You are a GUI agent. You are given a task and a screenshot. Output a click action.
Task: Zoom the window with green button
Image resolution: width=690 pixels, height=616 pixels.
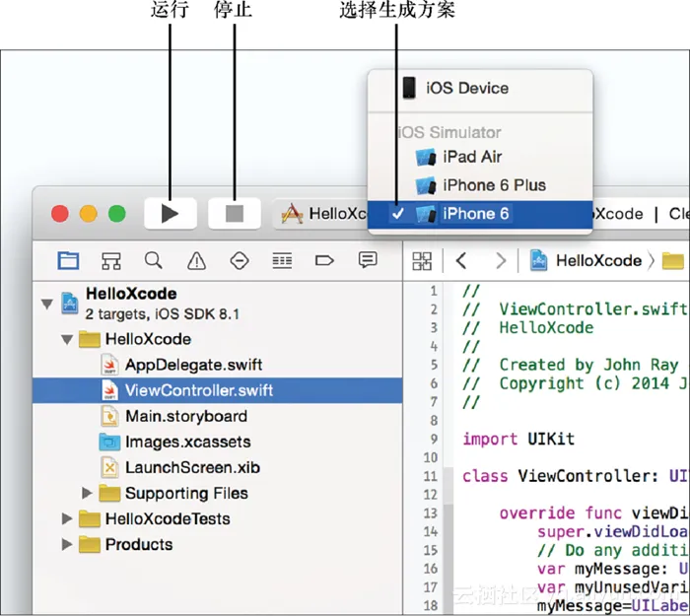[116, 214]
